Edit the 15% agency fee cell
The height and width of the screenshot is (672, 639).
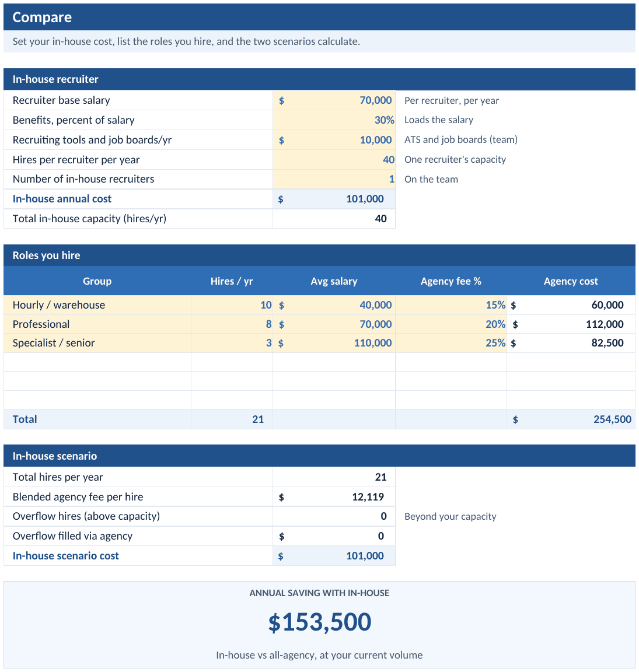[x=451, y=305]
